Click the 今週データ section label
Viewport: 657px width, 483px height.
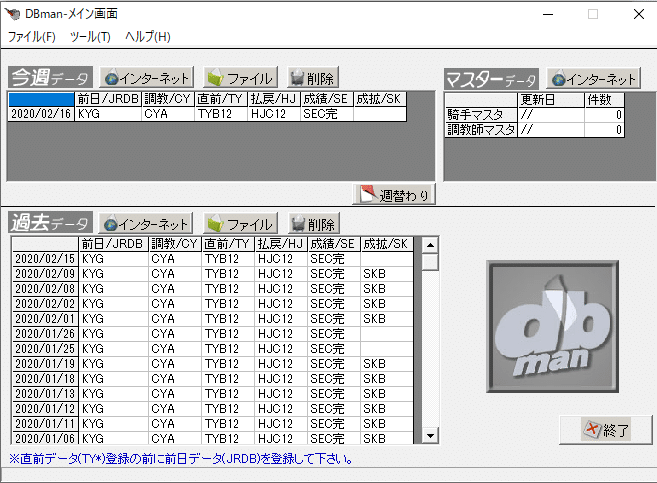tap(50, 77)
